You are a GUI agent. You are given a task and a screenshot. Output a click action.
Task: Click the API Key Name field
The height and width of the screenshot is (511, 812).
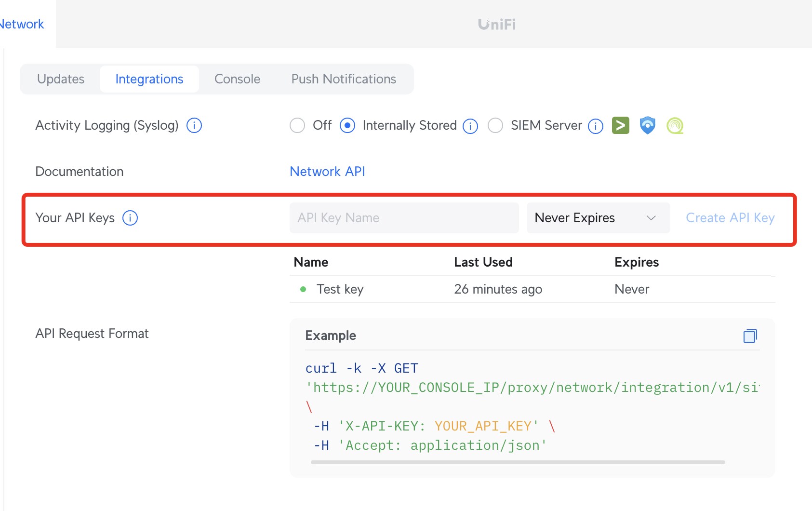[404, 218]
